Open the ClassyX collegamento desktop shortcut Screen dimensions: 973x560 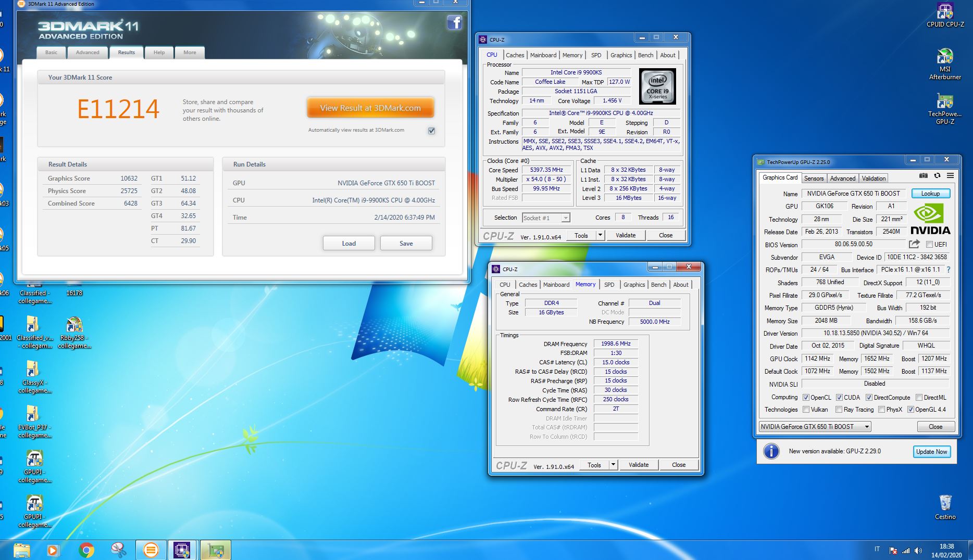34,377
